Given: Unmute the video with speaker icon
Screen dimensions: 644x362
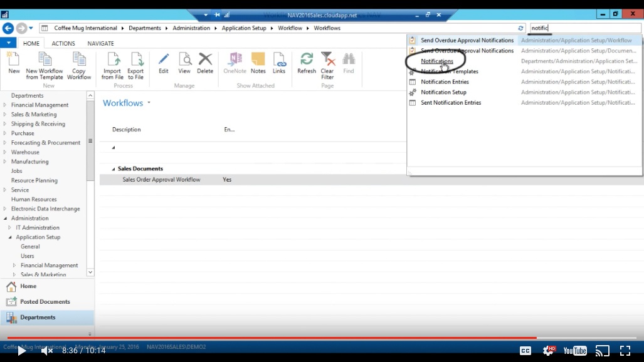Looking at the screenshot, I should (x=47, y=351).
